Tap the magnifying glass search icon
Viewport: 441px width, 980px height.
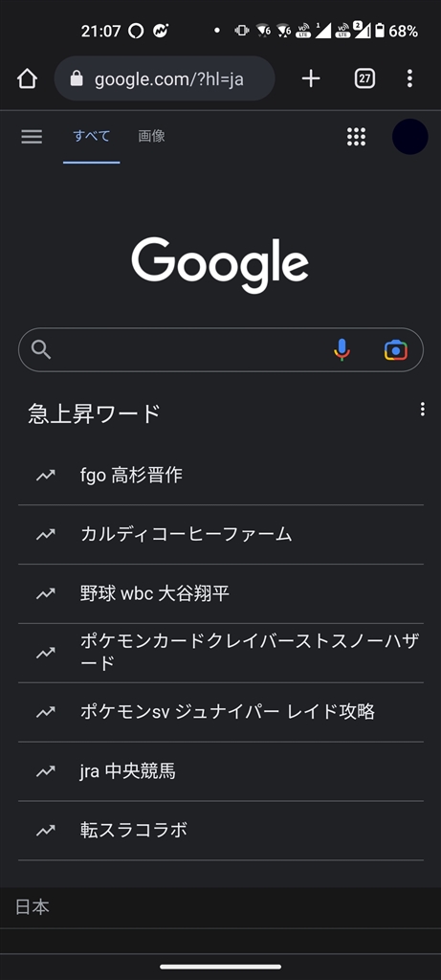(41, 350)
